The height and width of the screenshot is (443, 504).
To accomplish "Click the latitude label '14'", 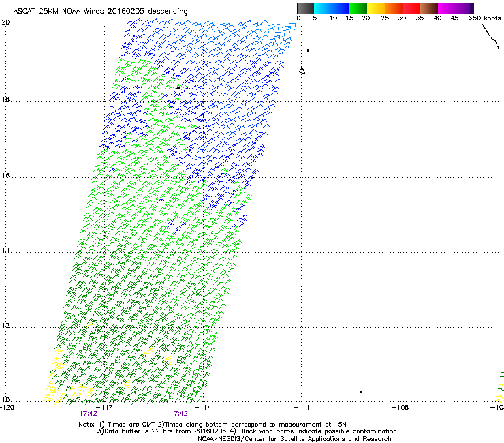I will 5,251.
